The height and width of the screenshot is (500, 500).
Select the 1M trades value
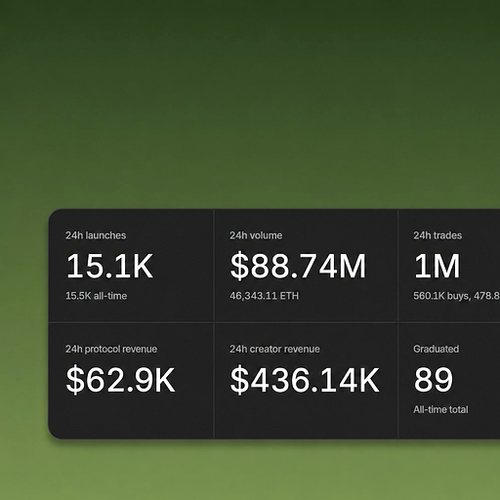[x=437, y=266]
